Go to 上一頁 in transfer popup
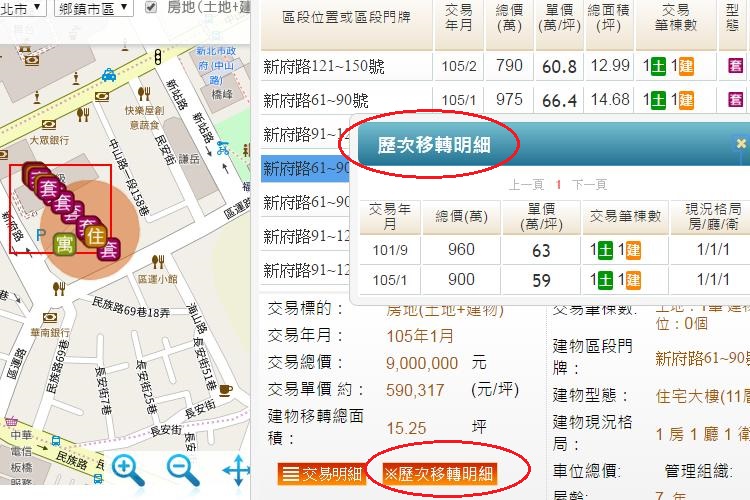This screenshot has width=750, height=500. (x=526, y=185)
